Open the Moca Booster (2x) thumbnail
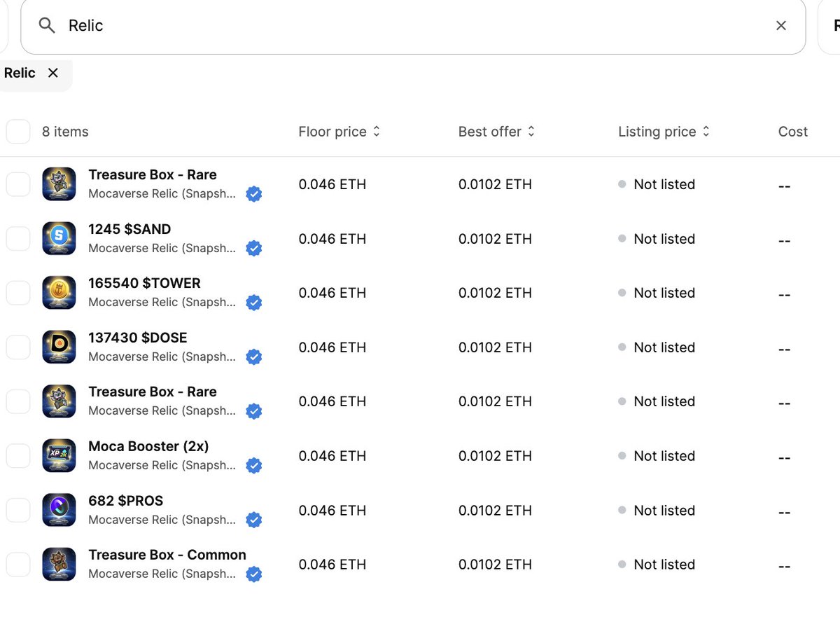This screenshot has width=840, height=622. click(59, 456)
